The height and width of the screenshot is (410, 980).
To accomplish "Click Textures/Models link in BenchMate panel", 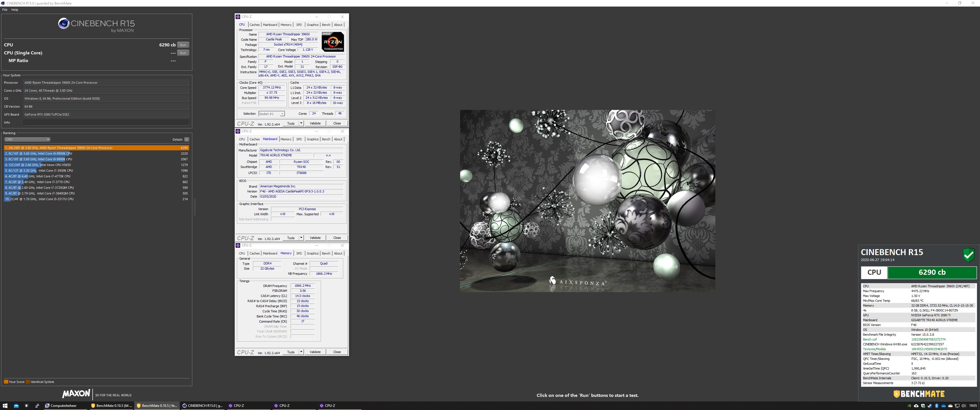I will (x=874, y=349).
